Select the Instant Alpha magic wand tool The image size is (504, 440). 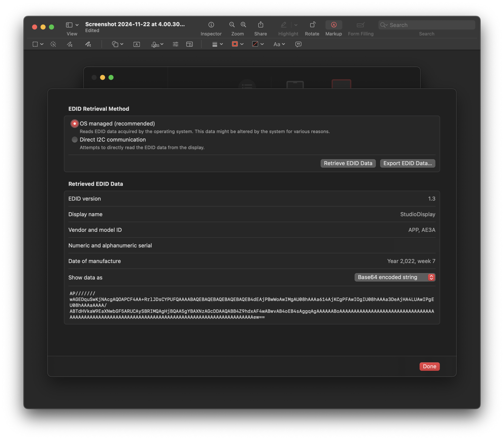[x=53, y=44]
